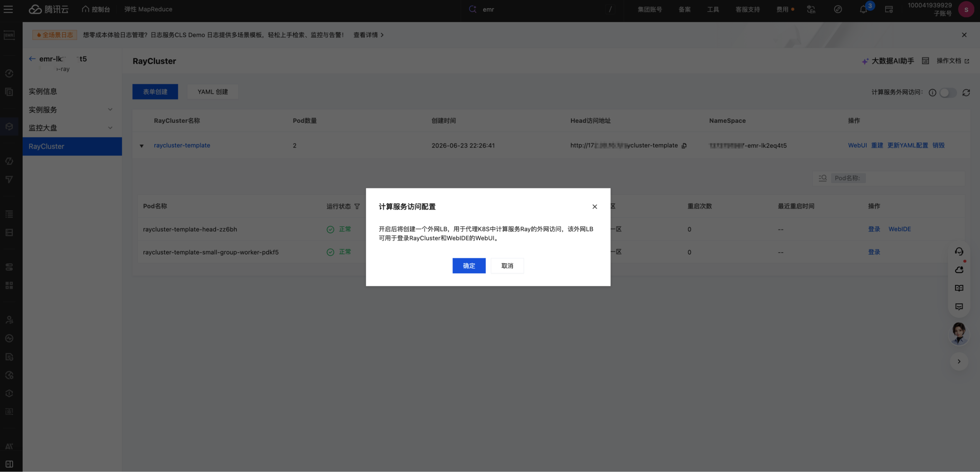Focus the top search box containing emr
980x472 pixels.
point(542,9)
